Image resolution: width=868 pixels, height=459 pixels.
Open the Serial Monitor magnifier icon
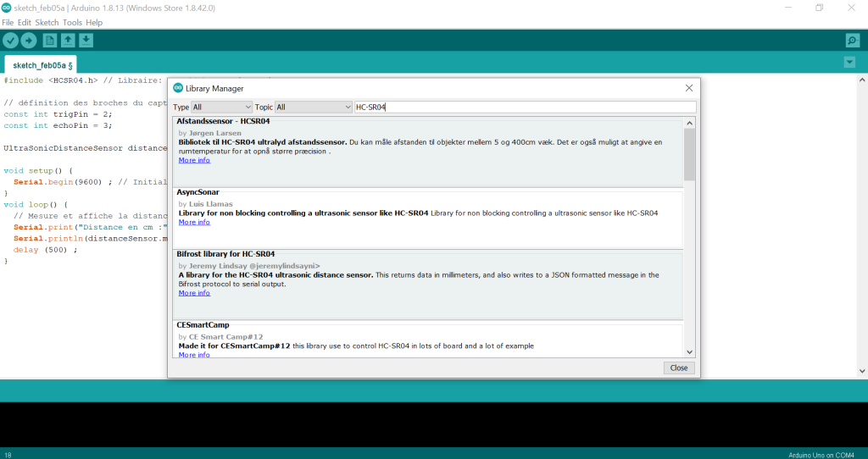852,41
